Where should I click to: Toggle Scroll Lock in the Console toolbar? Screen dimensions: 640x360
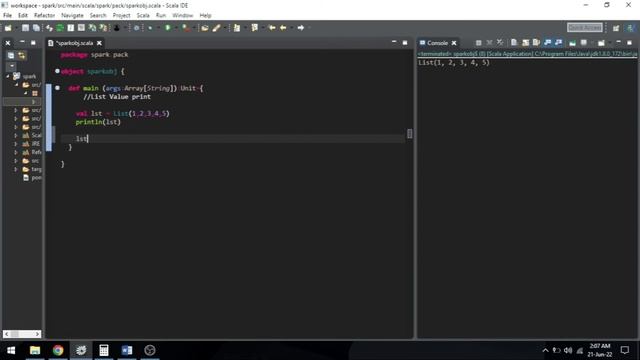tap(525, 42)
